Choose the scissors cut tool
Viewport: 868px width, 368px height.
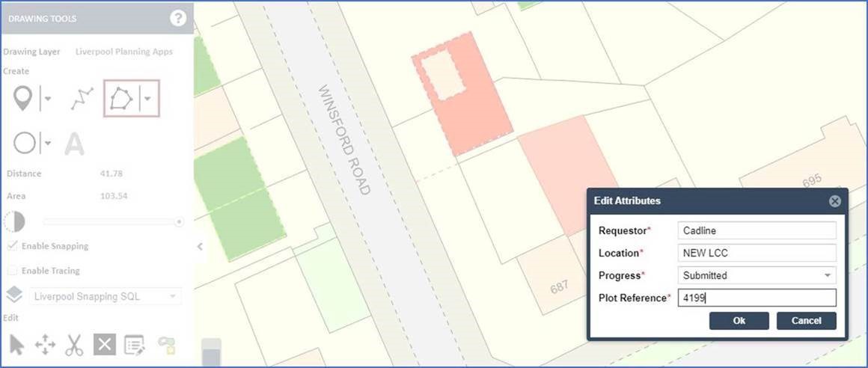(73, 345)
